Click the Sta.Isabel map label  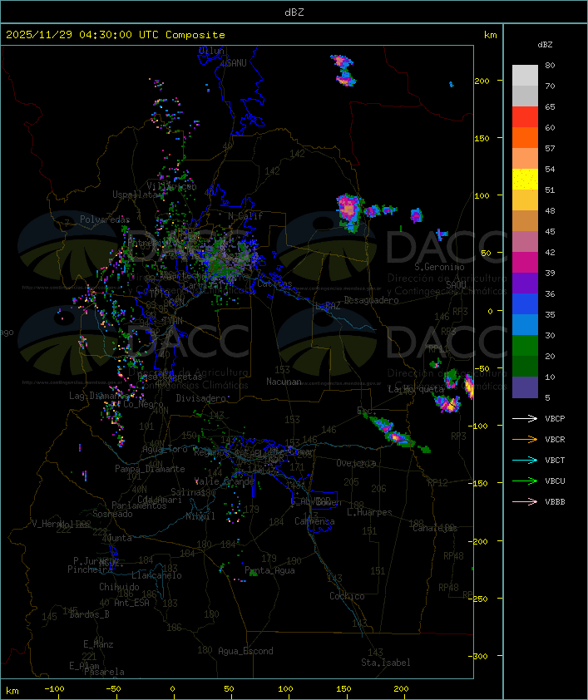tap(386, 663)
